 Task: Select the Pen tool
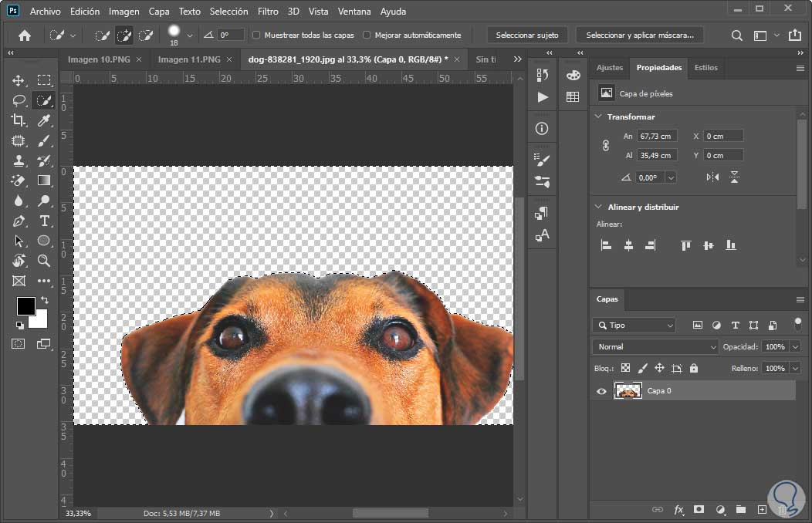(19, 221)
